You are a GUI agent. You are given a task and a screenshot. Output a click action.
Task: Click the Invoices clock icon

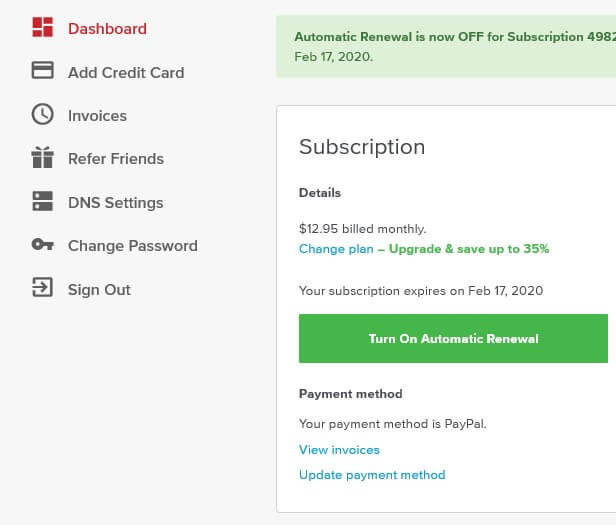pos(42,114)
